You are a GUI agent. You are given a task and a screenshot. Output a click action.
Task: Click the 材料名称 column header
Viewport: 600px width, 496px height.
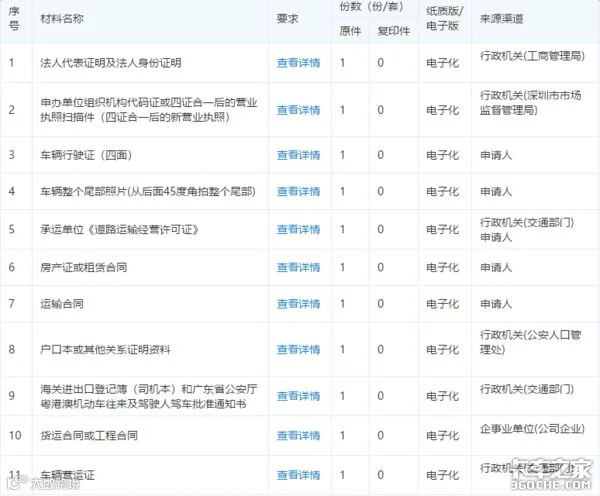click(x=62, y=18)
